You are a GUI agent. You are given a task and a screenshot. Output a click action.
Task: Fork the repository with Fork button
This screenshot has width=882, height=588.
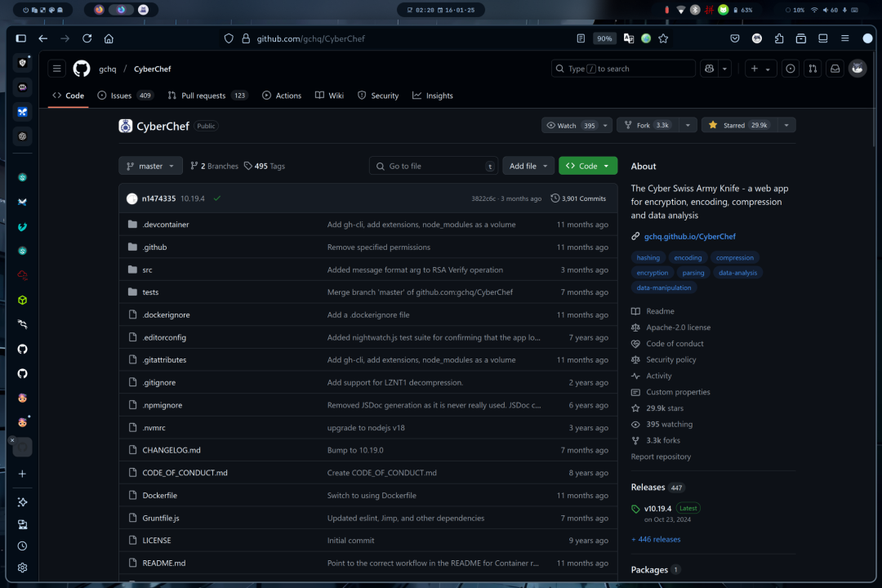tap(648, 125)
